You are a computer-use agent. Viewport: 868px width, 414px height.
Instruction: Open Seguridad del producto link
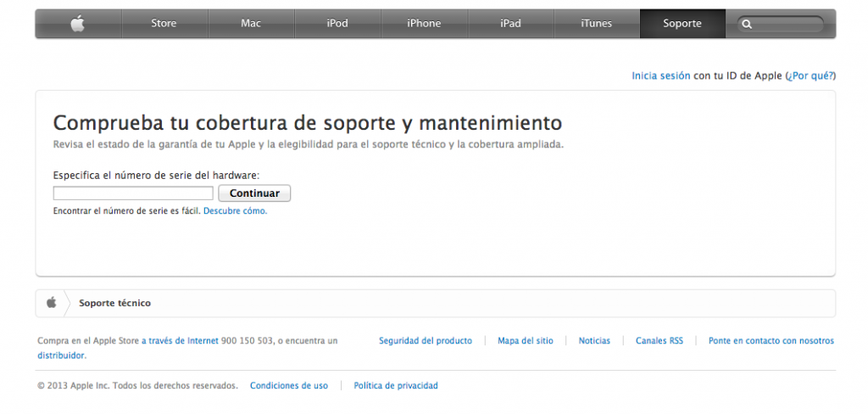[426, 341]
